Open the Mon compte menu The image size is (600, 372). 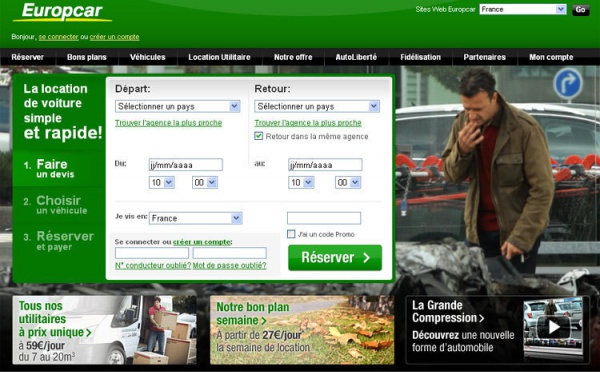pos(551,57)
